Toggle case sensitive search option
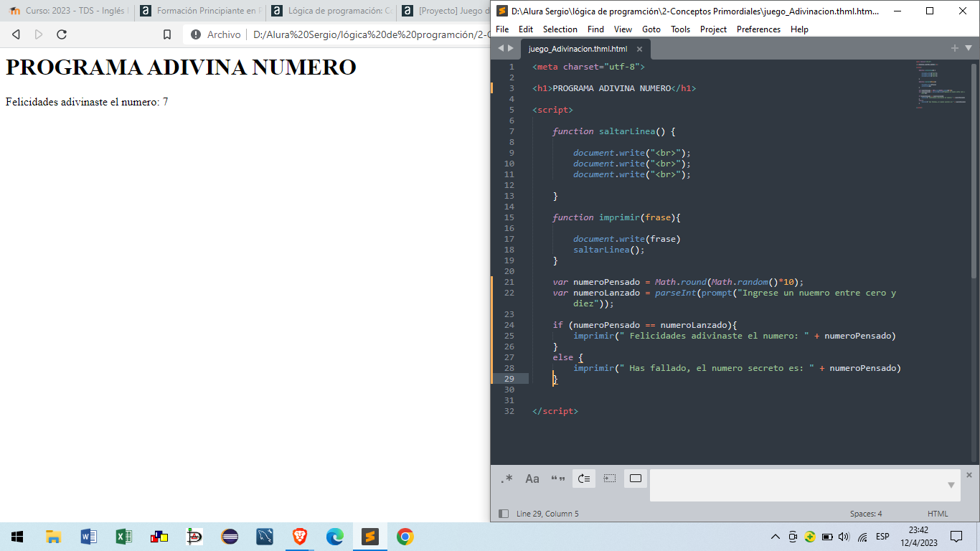Viewport: 980px width, 551px height. 532,479
